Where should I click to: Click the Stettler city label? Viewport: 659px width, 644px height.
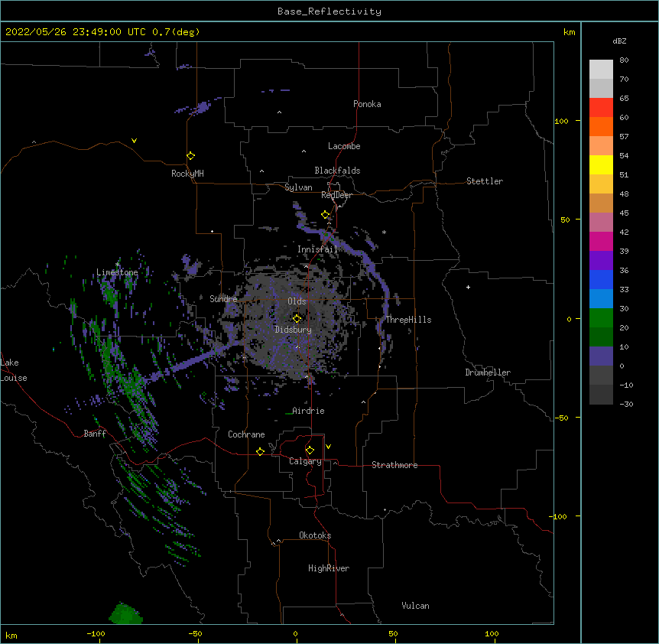pyautogui.click(x=485, y=181)
